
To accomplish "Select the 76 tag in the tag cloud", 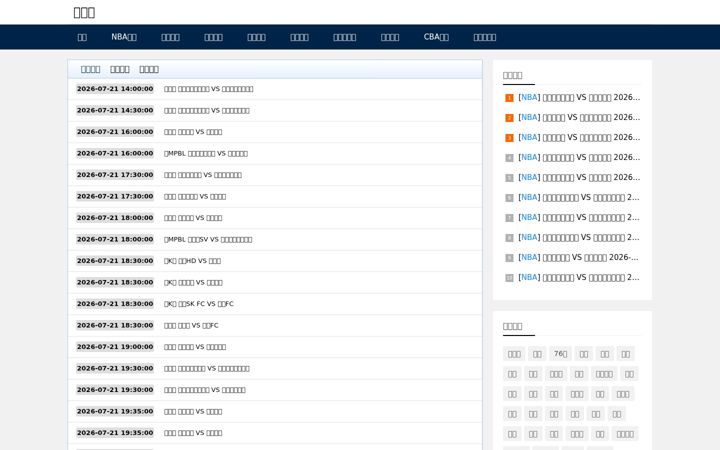I will tap(561, 354).
